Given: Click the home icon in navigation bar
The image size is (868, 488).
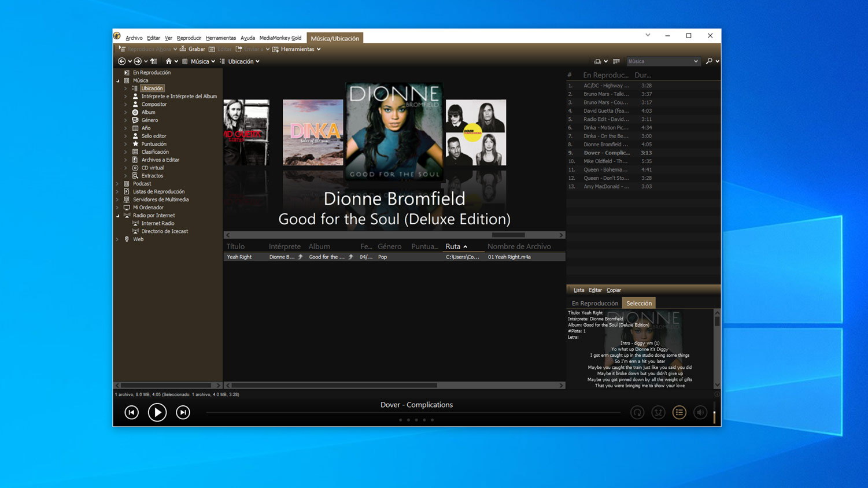Looking at the screenshot, I should [168, 61].
